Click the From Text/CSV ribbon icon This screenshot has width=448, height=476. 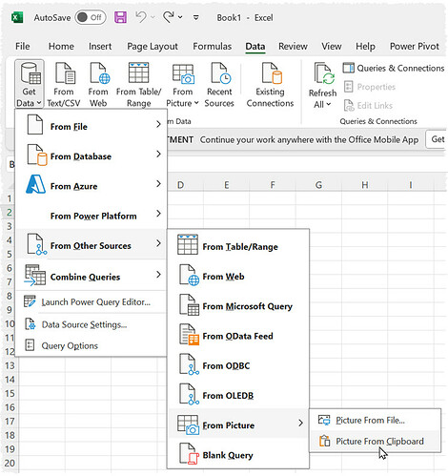pyautogui.click(x=64, y=85)
